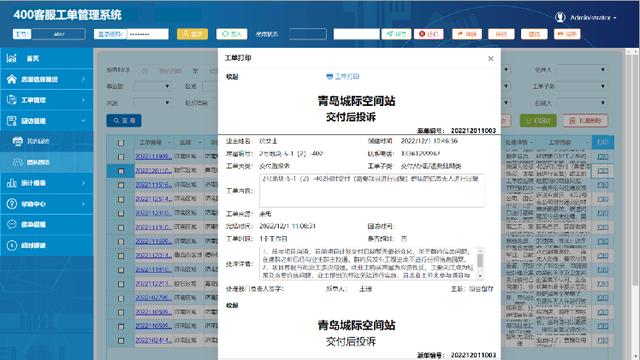
Task: Click the 统计报表 bar chart icon
Action: point(11,183)
